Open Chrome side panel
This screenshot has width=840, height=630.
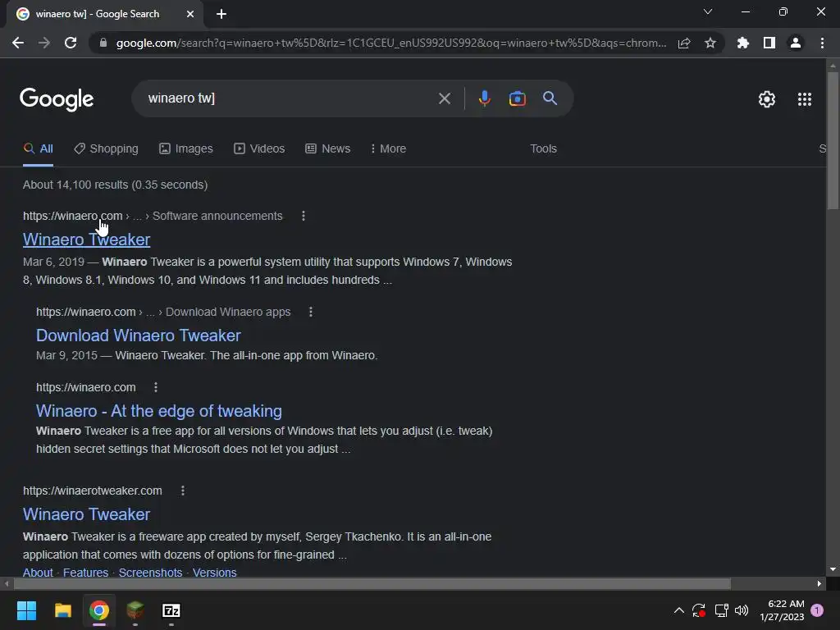coord(769,43)
